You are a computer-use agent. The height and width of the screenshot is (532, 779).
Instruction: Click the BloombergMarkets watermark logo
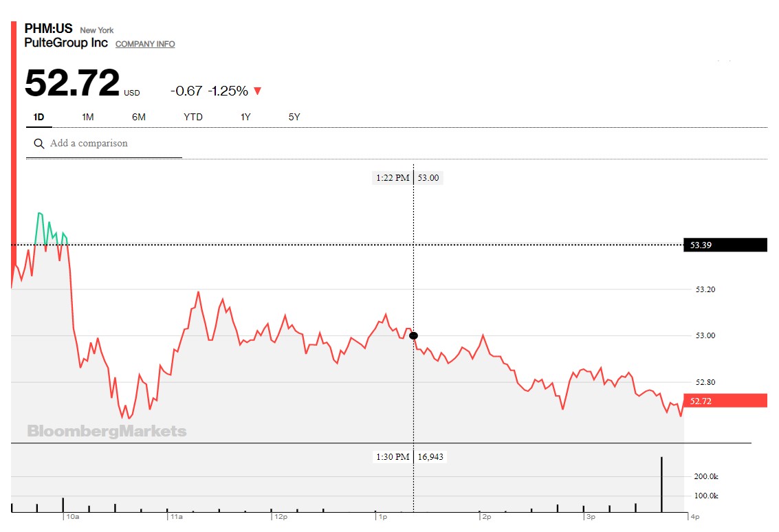point(107,431)
